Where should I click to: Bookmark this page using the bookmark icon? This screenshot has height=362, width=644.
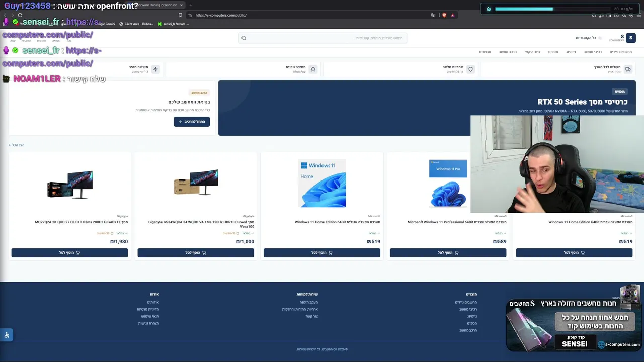tap(180, 15)
